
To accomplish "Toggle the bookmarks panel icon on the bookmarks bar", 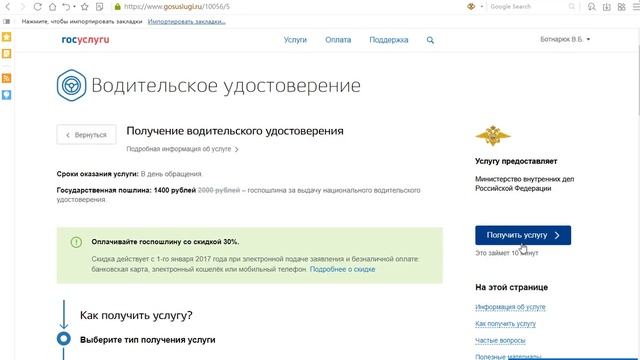I will click(x=7, y=21).
